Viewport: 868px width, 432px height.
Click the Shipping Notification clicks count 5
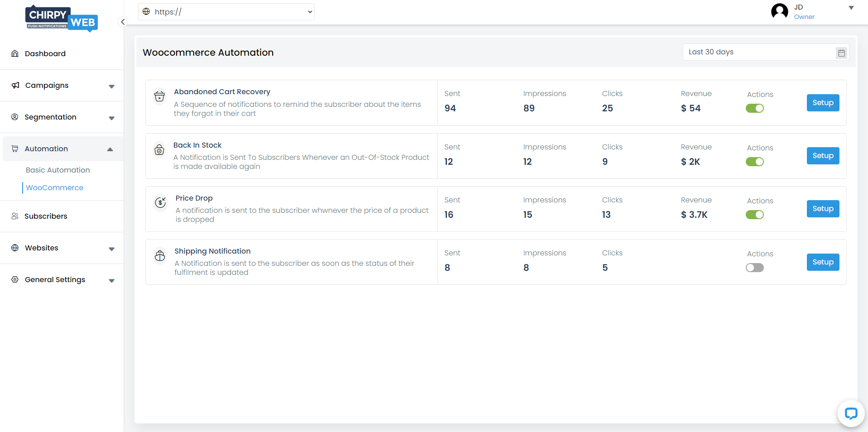pos(605,268)
